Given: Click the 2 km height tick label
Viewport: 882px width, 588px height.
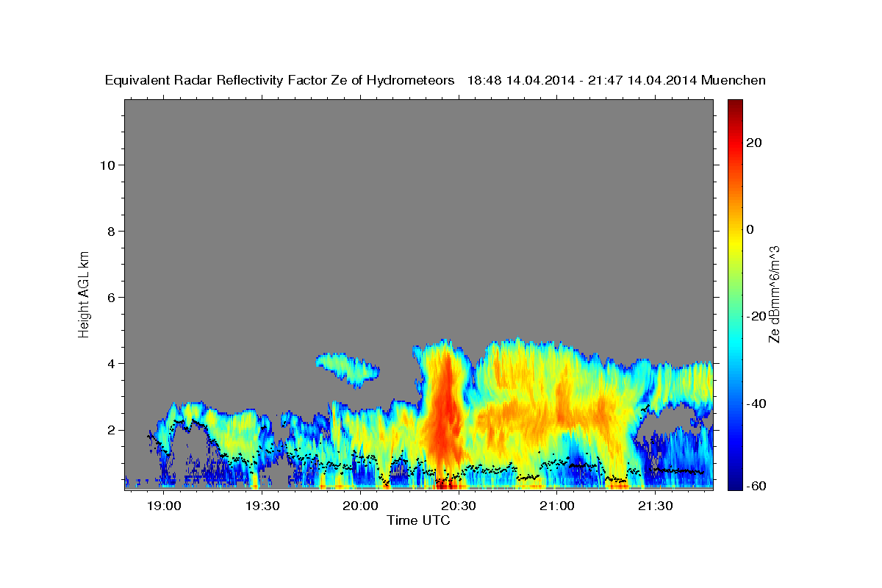Looking at the screenshot, I should (111, 430).
